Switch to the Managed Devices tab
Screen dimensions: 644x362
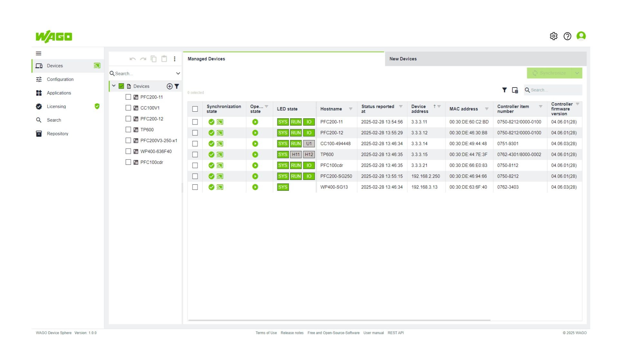click(x=284, y=59)
